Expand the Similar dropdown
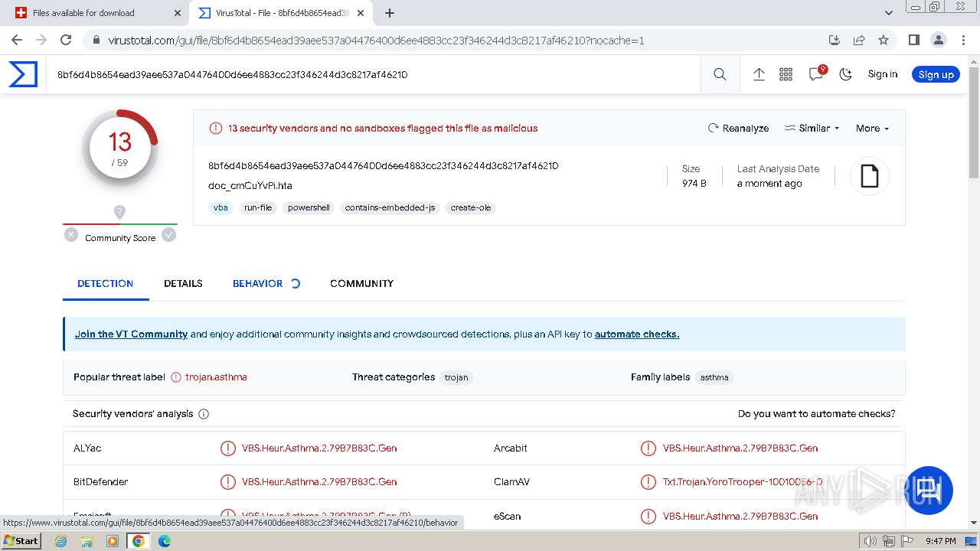The image size is (980, 551). tap(812, 129)
